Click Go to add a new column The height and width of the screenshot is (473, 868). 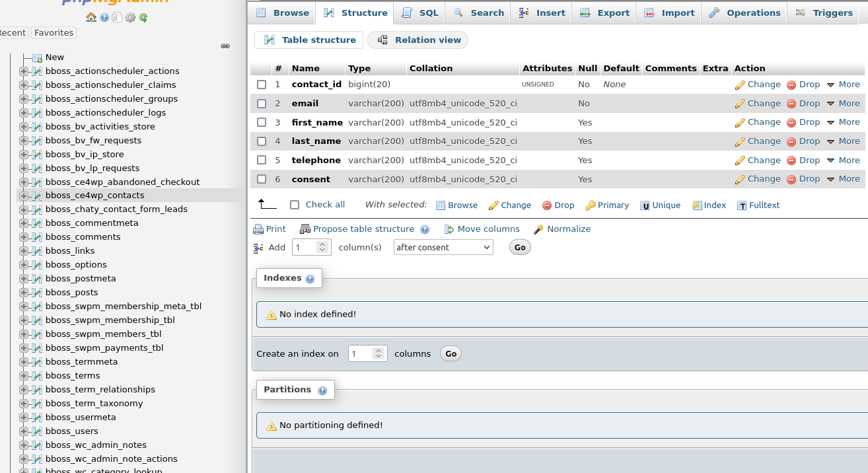(x=519, y=246)
